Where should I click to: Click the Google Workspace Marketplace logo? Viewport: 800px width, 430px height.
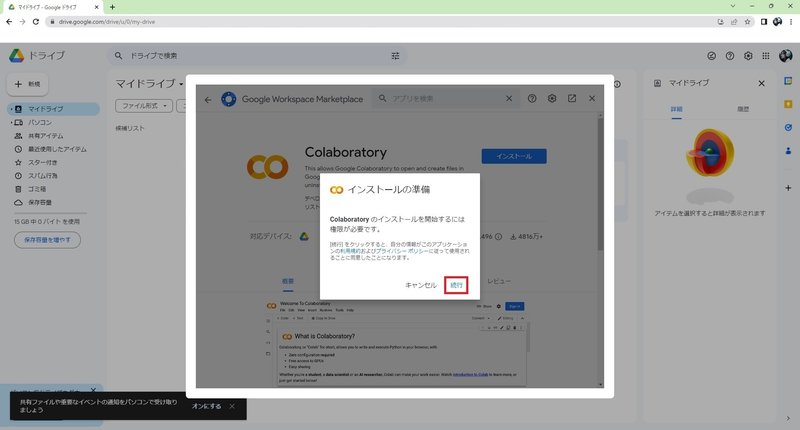[x=229, y=99]
